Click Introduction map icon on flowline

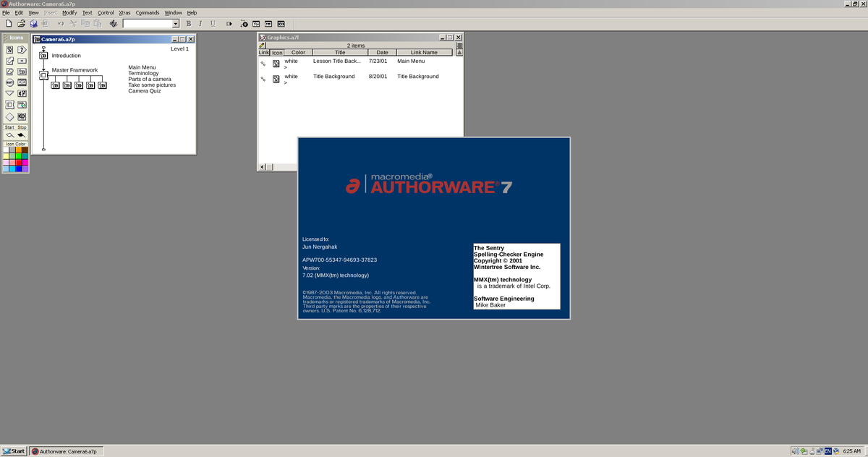pyautogui.click(x=43, y=56)
